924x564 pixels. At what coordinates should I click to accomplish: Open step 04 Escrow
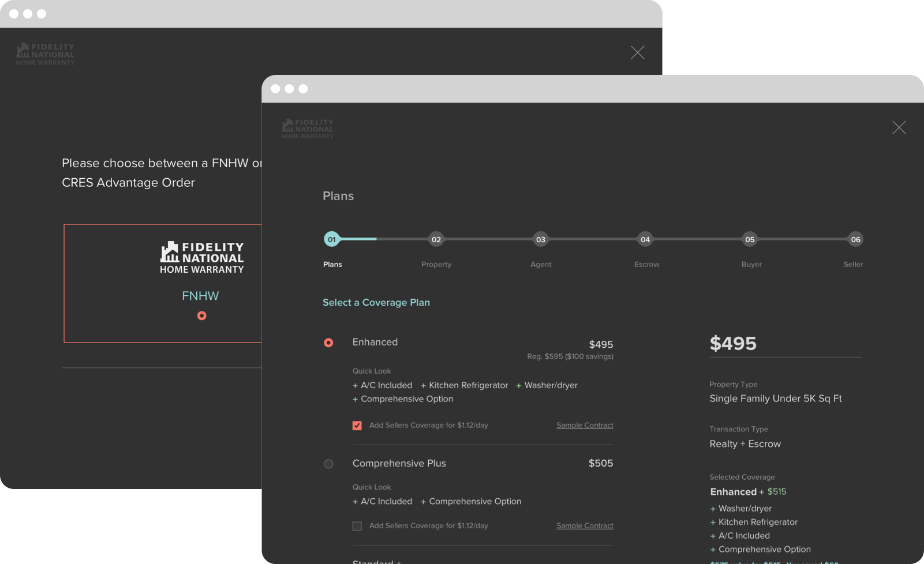tap(645, 239)
